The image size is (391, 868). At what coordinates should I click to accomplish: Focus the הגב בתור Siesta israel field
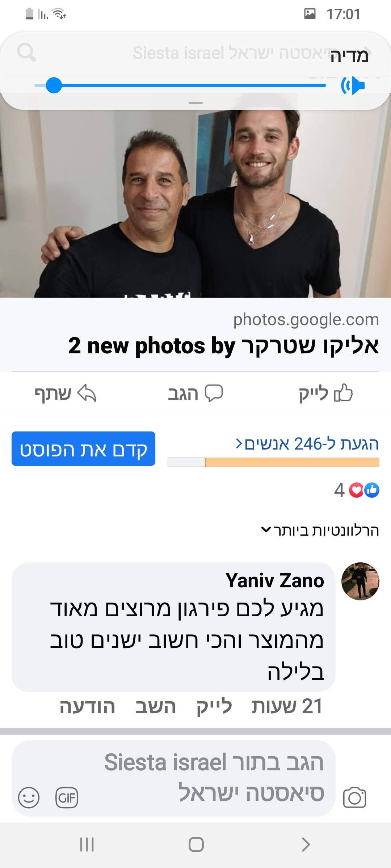click(173, 778)
